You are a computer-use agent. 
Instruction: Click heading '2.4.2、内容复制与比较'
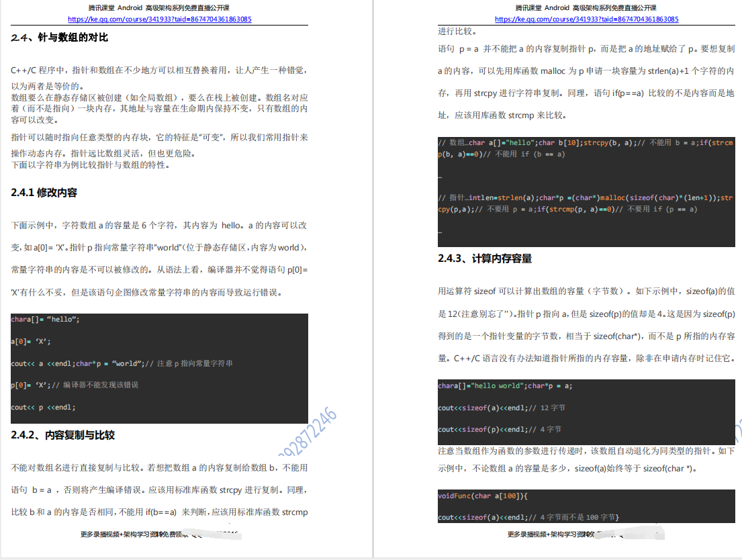[x=63, y=435]
